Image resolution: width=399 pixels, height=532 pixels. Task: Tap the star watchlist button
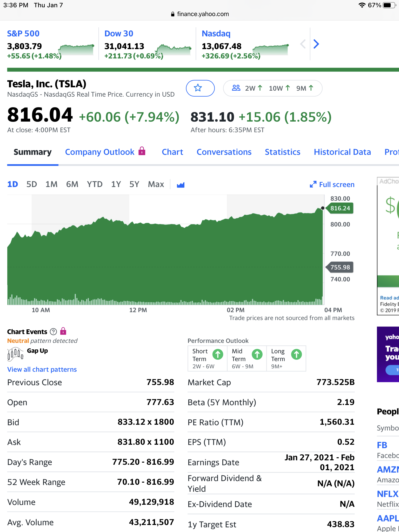point(200,88)
